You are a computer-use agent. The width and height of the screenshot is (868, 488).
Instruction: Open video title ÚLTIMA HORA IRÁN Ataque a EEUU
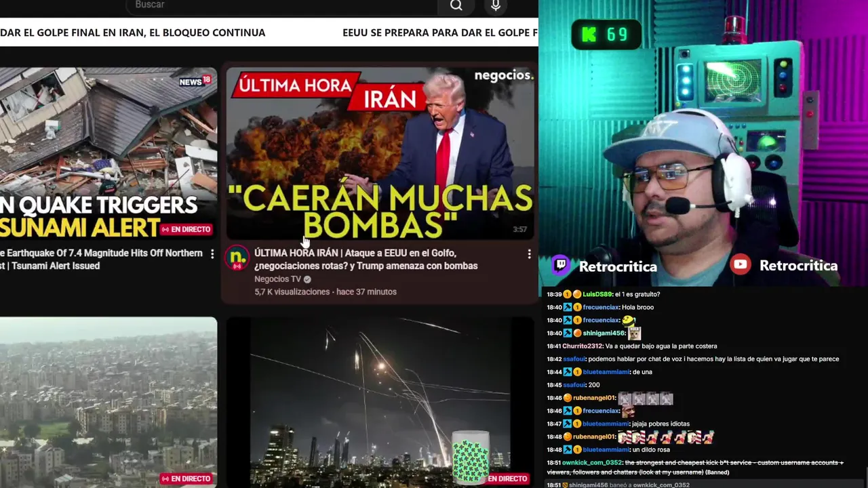coord(366,260)
